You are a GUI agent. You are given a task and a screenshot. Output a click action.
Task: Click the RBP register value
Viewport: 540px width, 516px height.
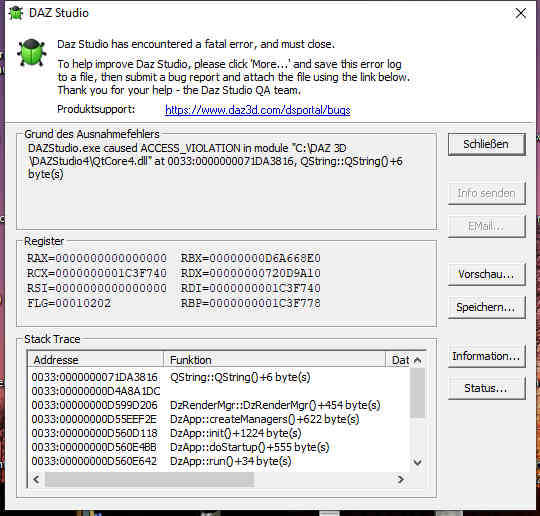click(251, 303)
